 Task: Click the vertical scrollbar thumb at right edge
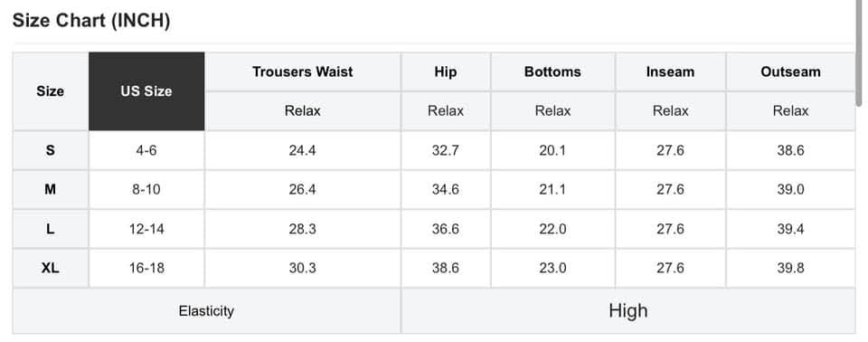tap(859, 52)
